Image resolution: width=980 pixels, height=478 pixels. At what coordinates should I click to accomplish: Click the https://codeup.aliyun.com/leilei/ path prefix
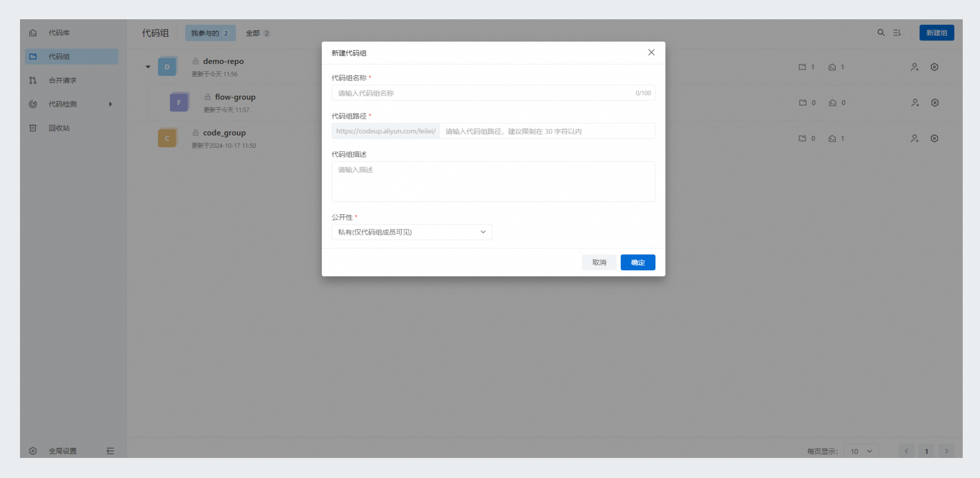385,131
